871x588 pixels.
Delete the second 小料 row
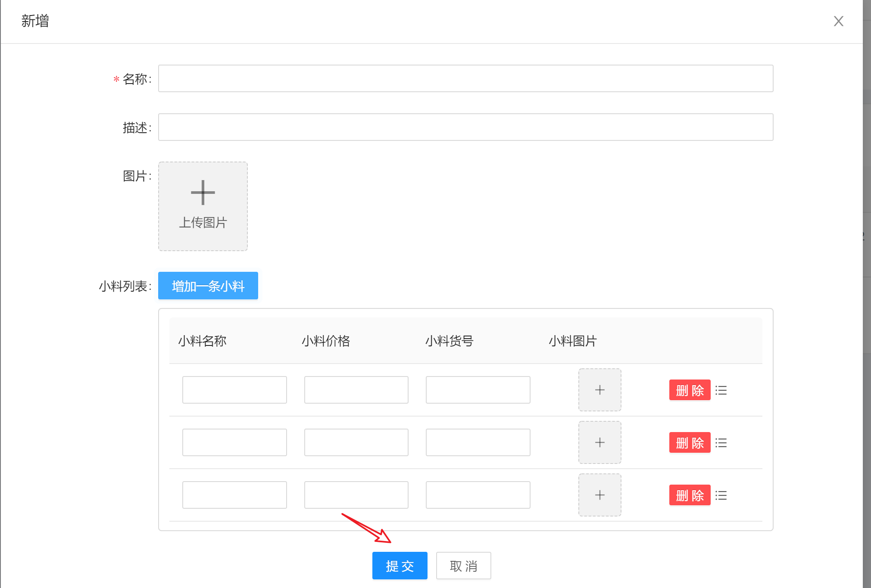click(690, 443)
